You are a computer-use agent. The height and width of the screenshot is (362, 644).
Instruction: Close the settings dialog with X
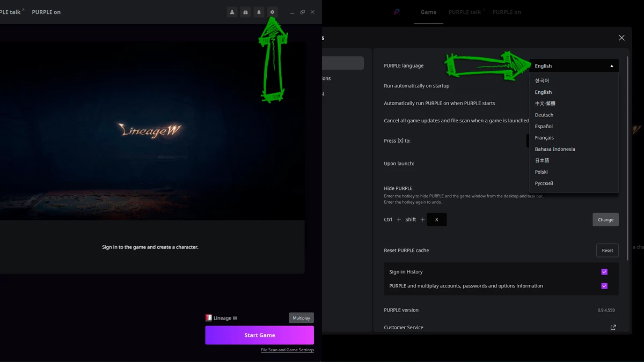[621, 38]
